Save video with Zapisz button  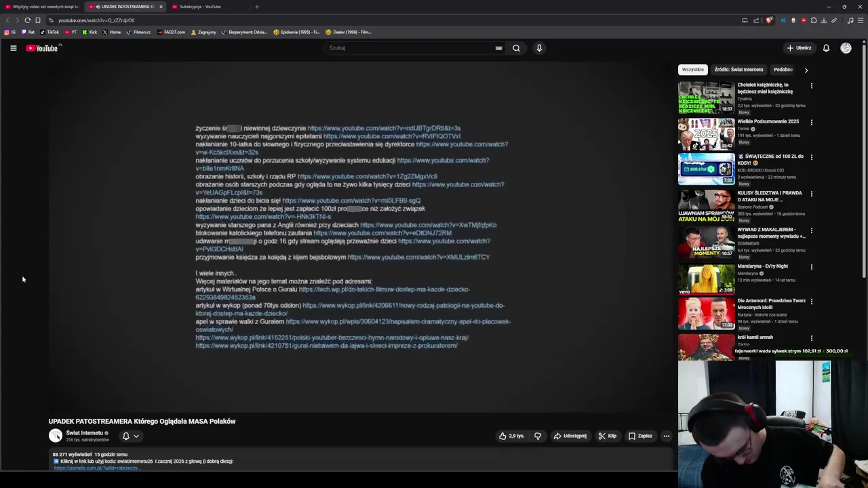coord(640,436)
